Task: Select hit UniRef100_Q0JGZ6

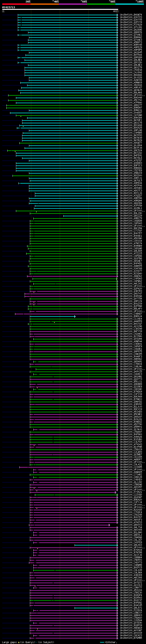Action: [131, 77]
